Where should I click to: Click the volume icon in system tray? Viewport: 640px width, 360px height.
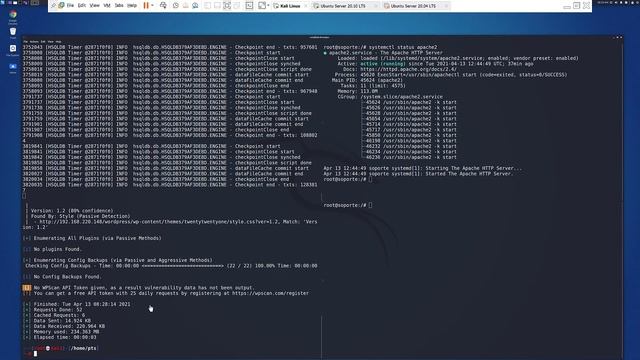coord(616,2)
